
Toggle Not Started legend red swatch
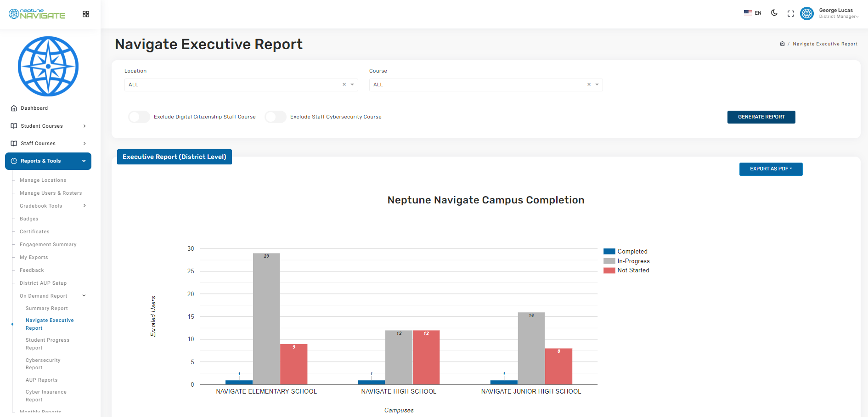pos(609,270)
